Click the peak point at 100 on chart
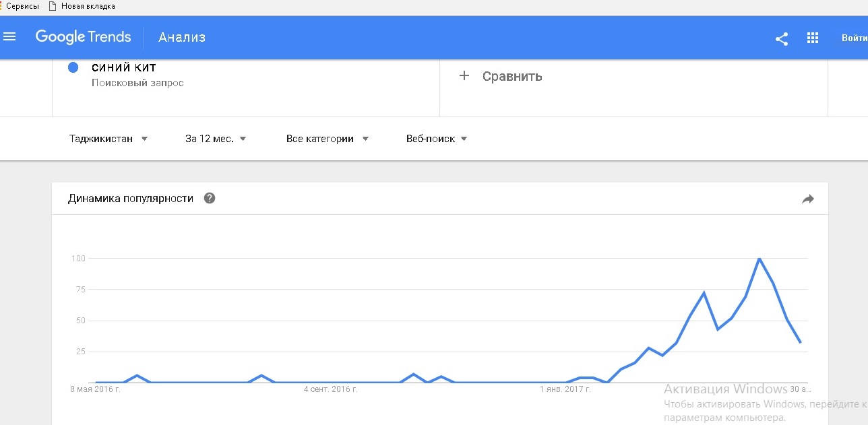The height and width of the screenshot is (425, 868). coord(759,259)
